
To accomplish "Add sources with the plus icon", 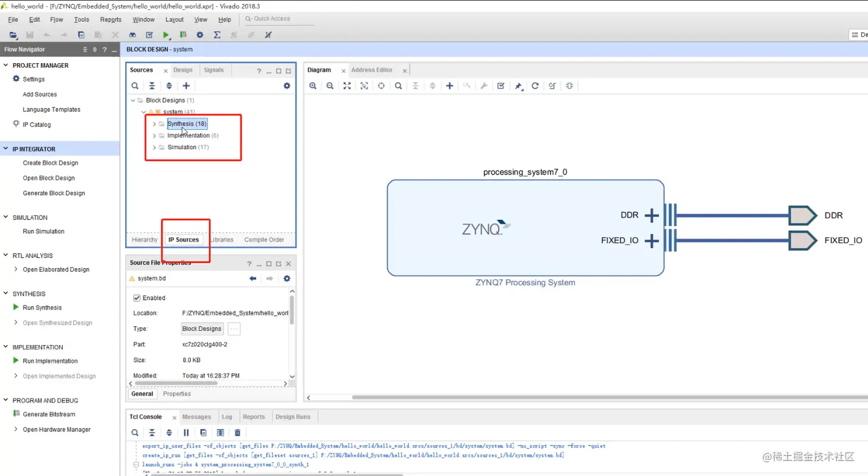I will coord(186,86).
